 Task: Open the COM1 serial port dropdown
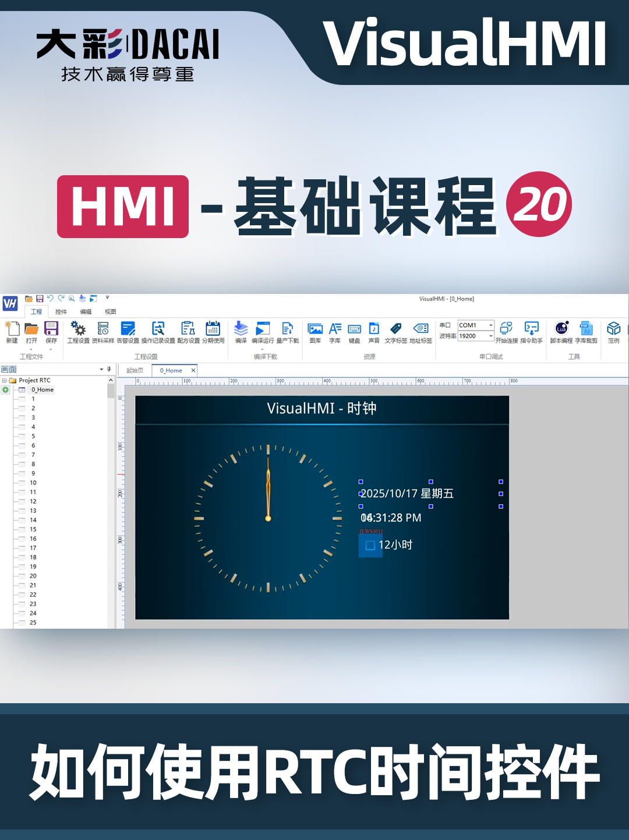tap(491, 325)
